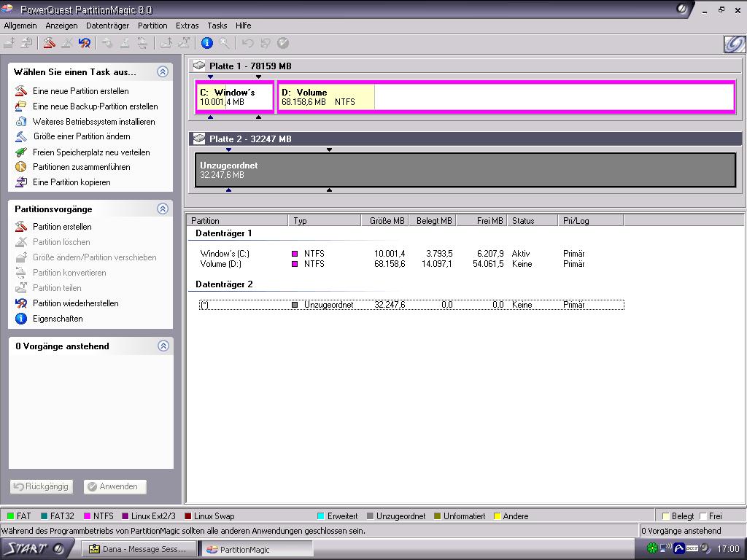Click sidebar icon beside 'Partition wiederherstellen'
Image resolution: width=747 pixels, height=560 pixels.
click(x=21, y=303)
